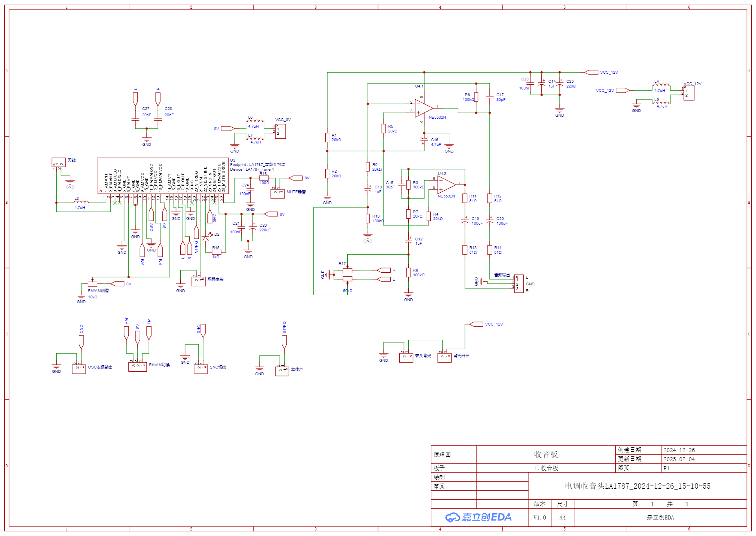Click the creation date 2024-12-26
Image resolution: width=756 pixels, height=536 pixels.
tap(679, 450)
